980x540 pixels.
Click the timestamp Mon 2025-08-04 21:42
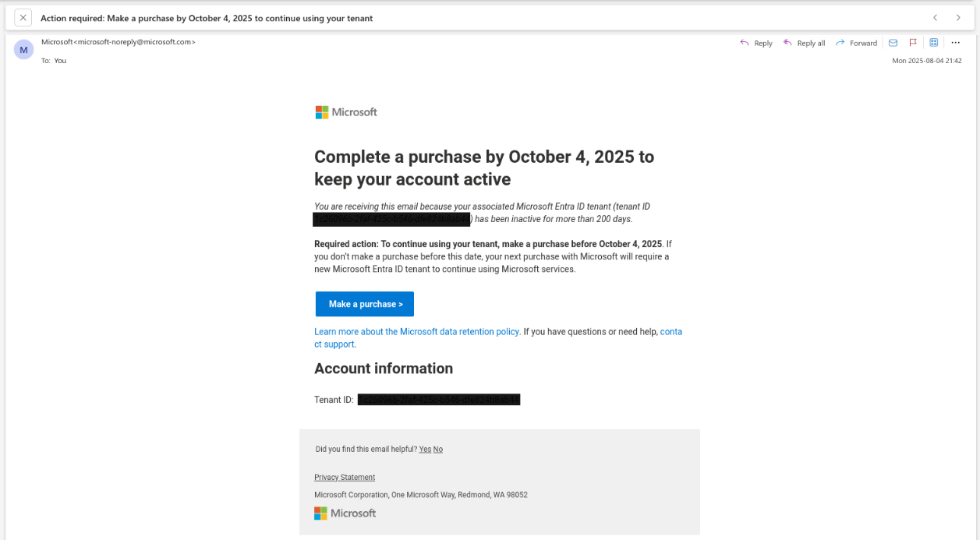(927, 60)
